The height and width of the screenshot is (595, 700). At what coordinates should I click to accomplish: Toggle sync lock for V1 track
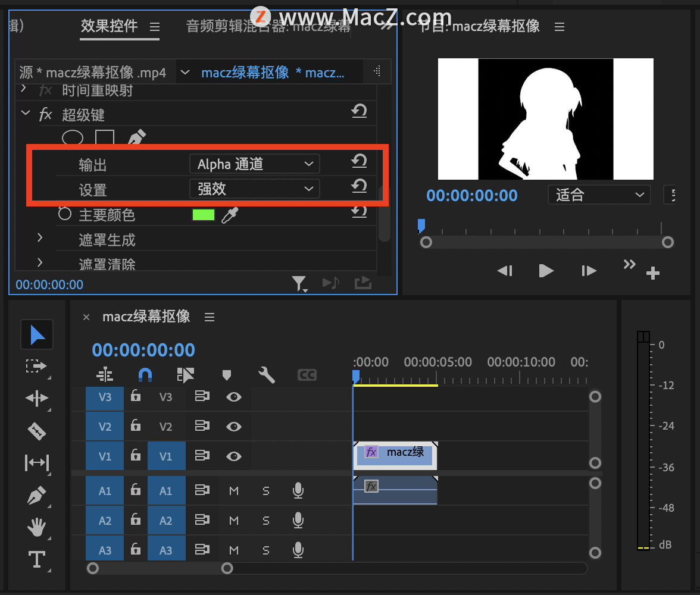pyautogui.click(x=202, y=456)
